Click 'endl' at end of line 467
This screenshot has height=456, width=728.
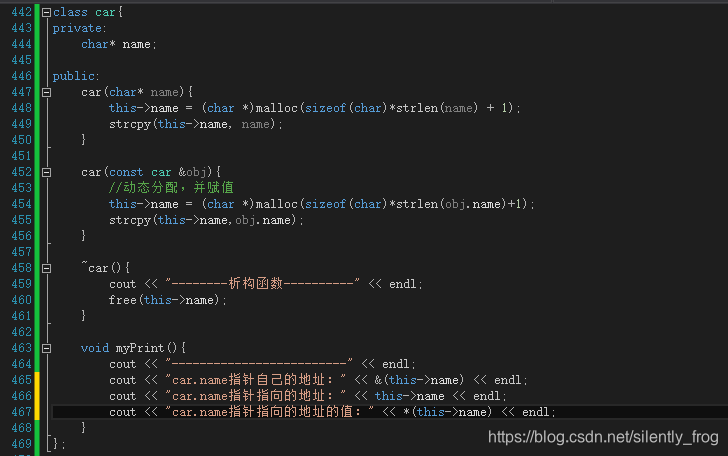pos(535,412)
